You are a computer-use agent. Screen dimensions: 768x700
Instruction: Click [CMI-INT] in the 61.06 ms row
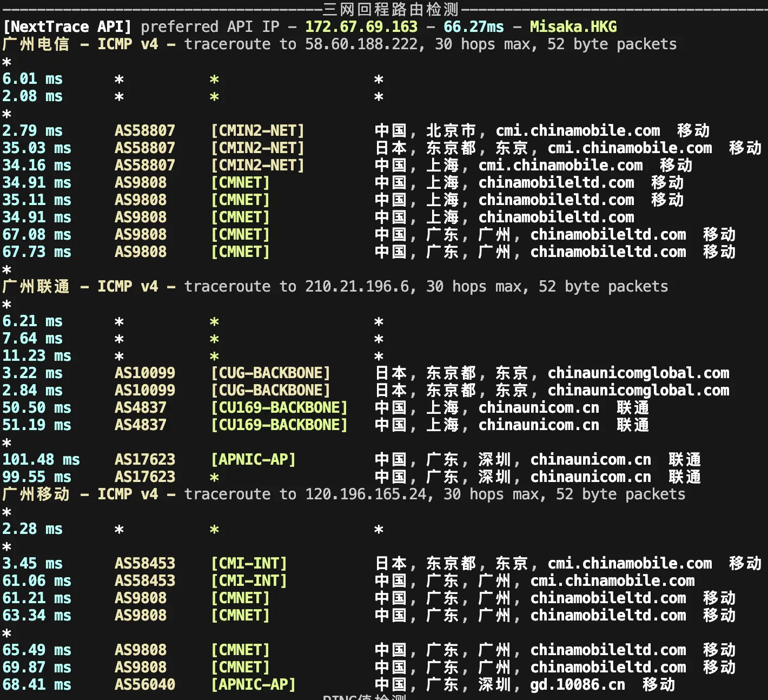tap(249, 580)
